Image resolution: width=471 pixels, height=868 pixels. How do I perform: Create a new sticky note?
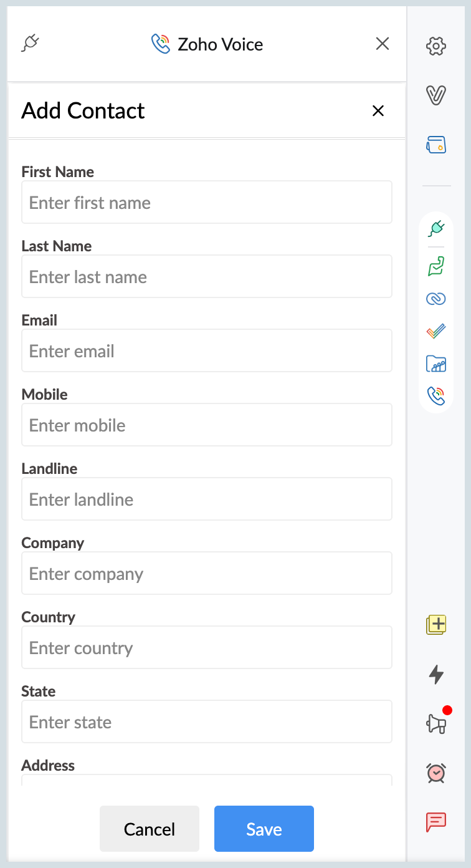(x=436, y=624)
